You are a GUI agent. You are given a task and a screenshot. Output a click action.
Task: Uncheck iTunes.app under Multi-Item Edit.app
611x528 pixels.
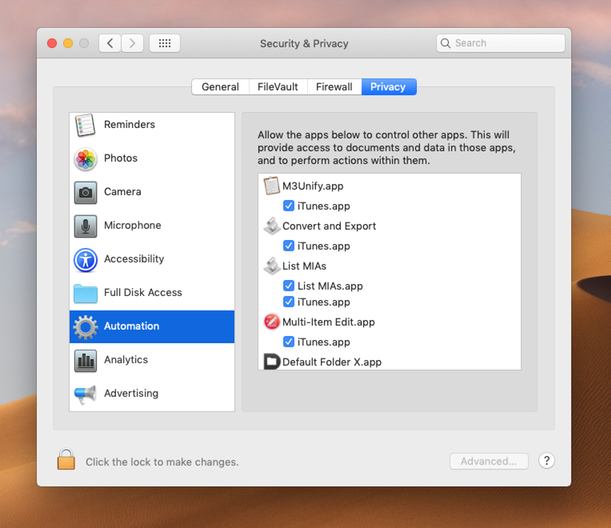(288, 342)
